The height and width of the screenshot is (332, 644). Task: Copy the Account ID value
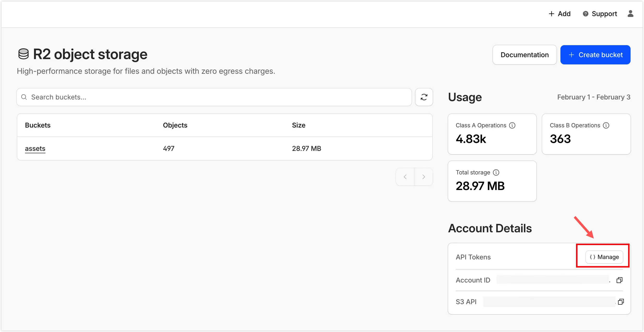619,280
